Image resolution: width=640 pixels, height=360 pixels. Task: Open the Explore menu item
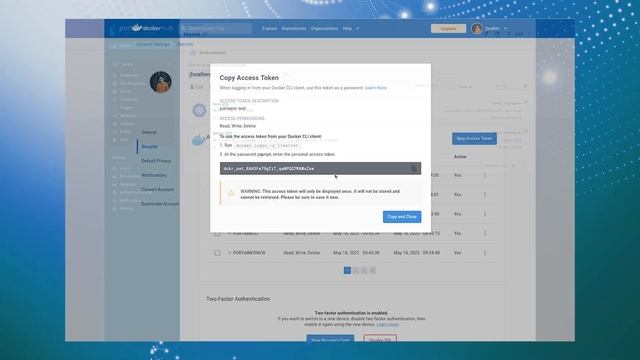[269, 29]
